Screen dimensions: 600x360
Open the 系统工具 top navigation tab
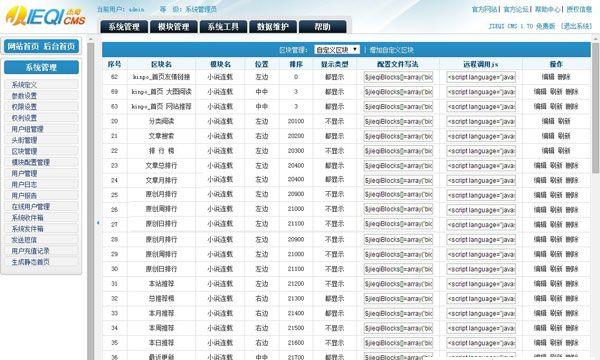(223, 27)
